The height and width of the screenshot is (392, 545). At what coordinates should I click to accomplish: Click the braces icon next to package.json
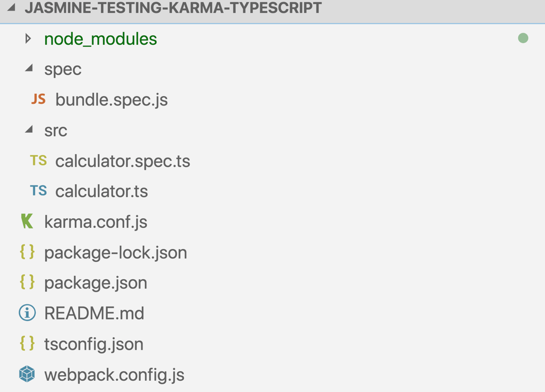[27, 283]
